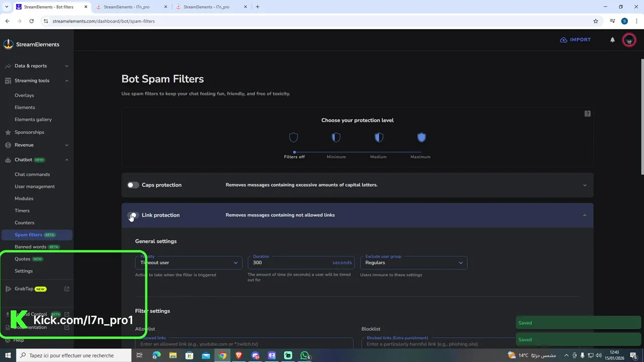Toggle Caps protection switch on
The width and height of the screenshot is (644, 362).
[133, 185]
